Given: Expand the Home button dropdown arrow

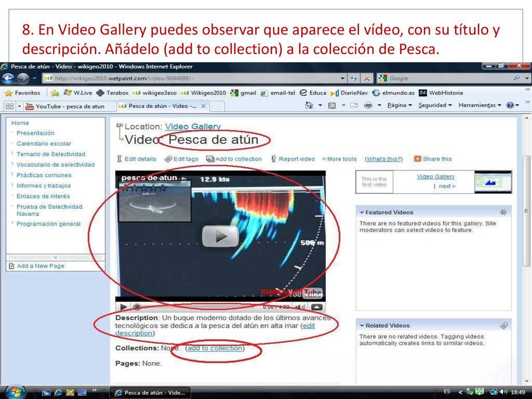Looking at the screenshot, I should pos(320,105).
